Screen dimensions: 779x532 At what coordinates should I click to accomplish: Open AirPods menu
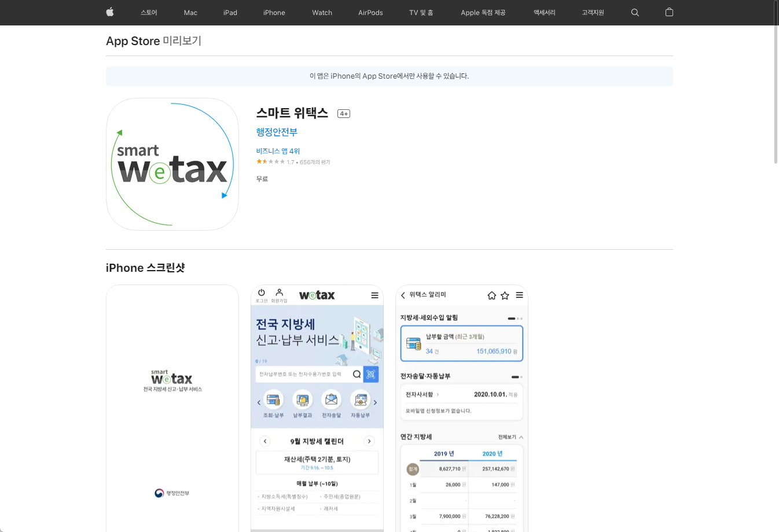(370, 12)
